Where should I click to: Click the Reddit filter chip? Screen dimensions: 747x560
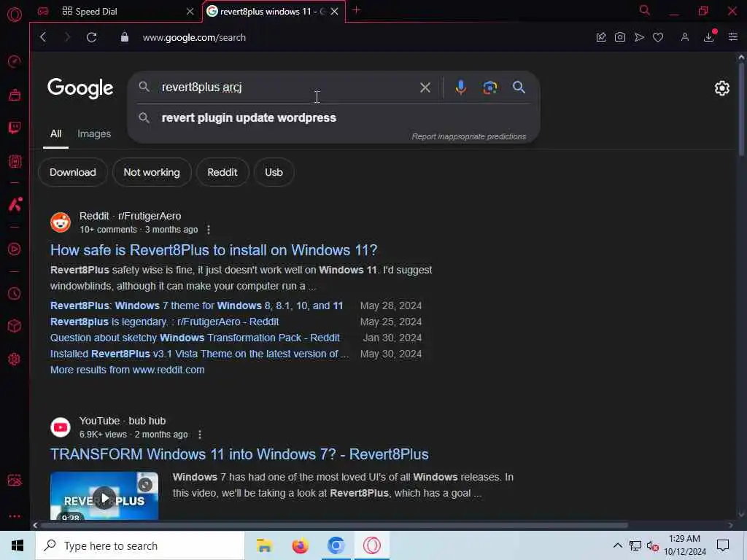pos(222,172)
